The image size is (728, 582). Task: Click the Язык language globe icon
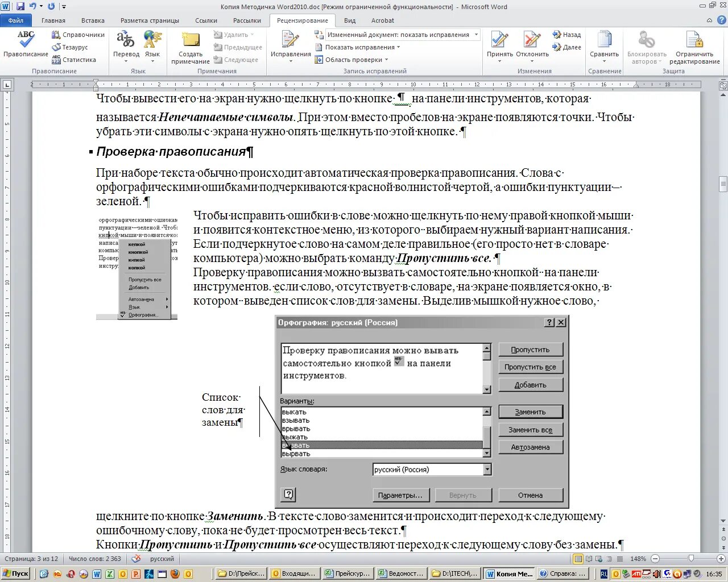click(152, 40)
